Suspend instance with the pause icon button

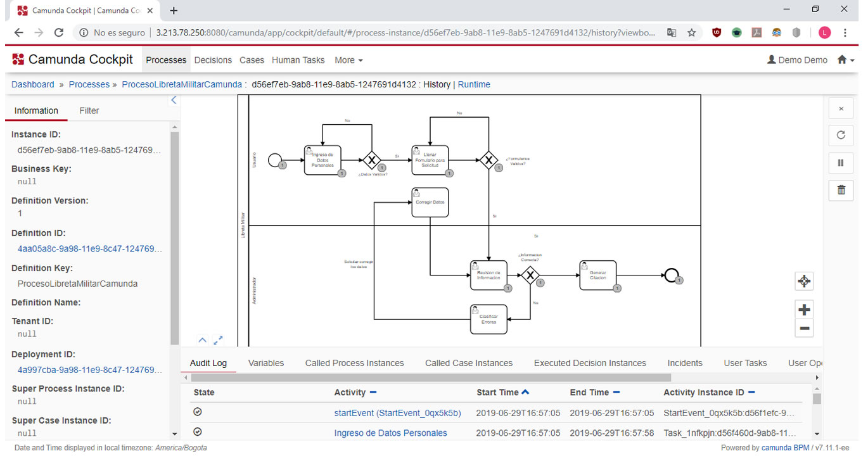841,163
